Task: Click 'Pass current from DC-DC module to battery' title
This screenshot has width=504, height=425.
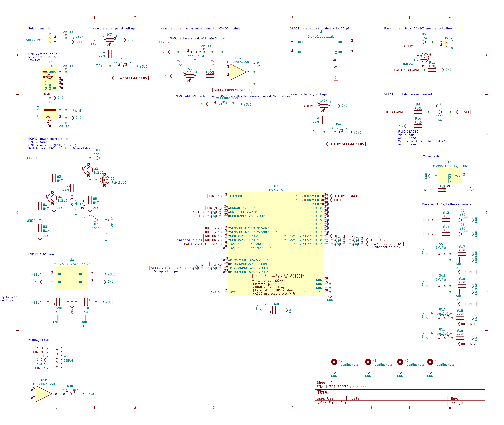Action: pyautogui.click(x=418, y=28)
